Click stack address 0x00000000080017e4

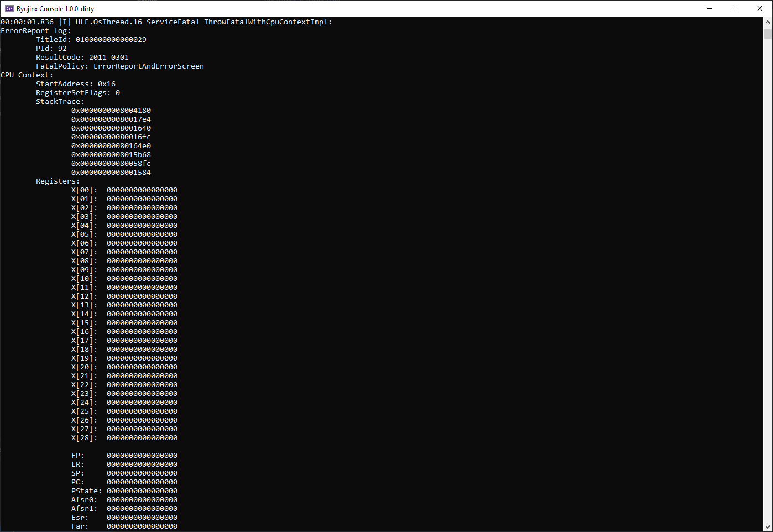click(x=111, y=119)
